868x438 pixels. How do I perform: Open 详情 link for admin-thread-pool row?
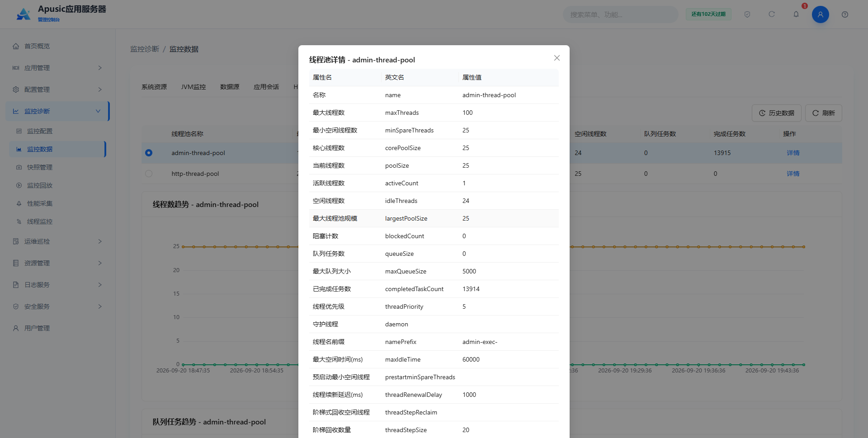[x=793, y=153]
